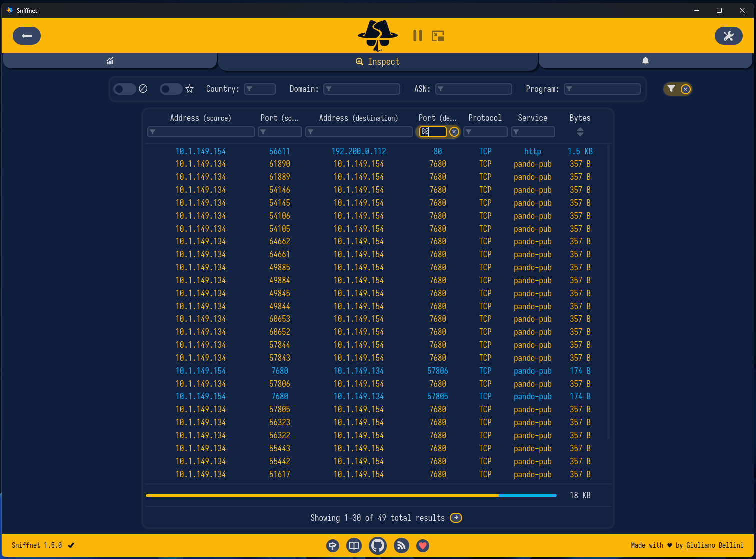Toggle the favorites star filter switch
The height and width of the screenshot is (559, 756).
pos(171,89)
